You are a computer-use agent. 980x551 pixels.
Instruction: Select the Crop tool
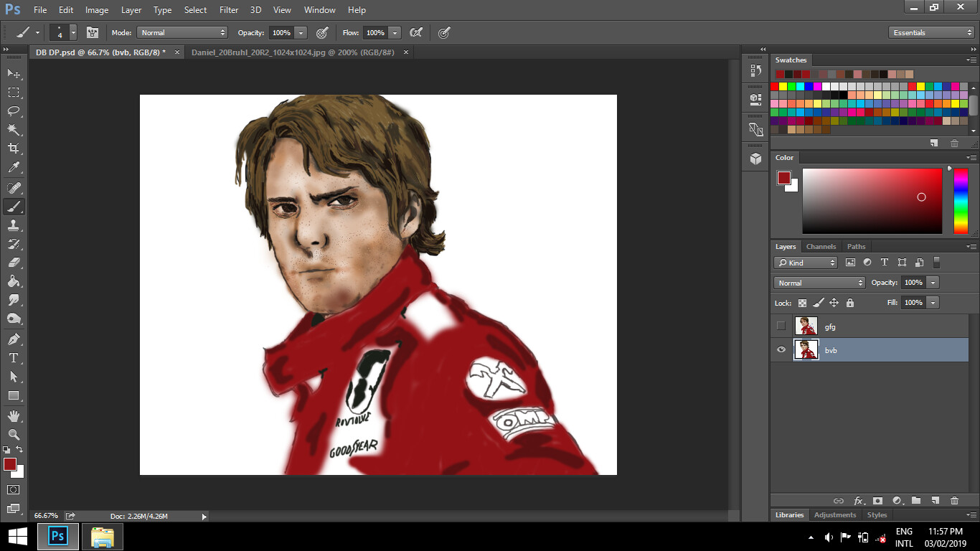[14, 149]
